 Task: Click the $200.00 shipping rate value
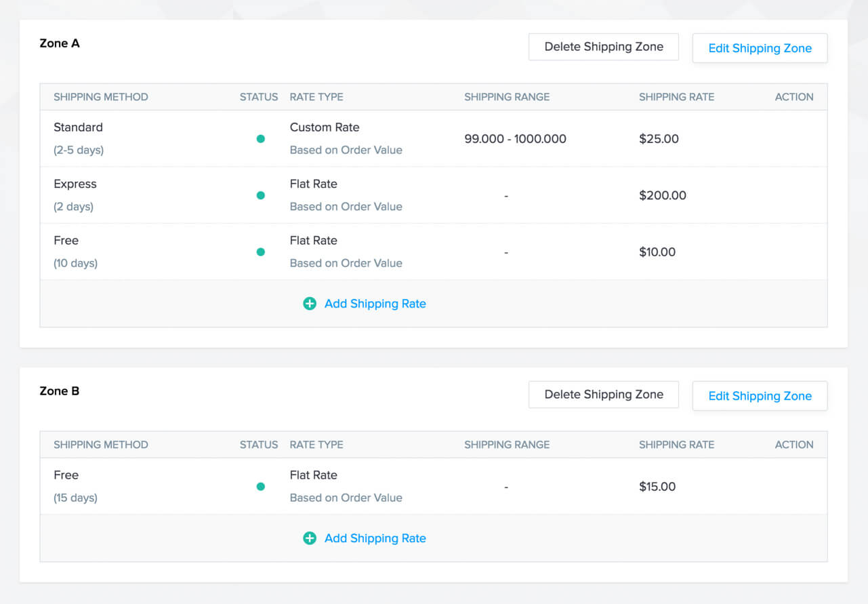[x=662, y=195]
